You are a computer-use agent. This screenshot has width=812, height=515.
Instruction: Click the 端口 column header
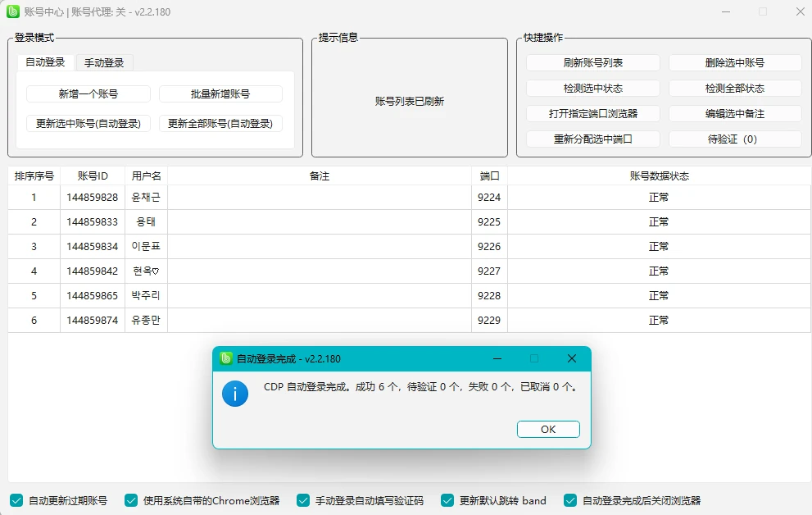pos(489,176)
